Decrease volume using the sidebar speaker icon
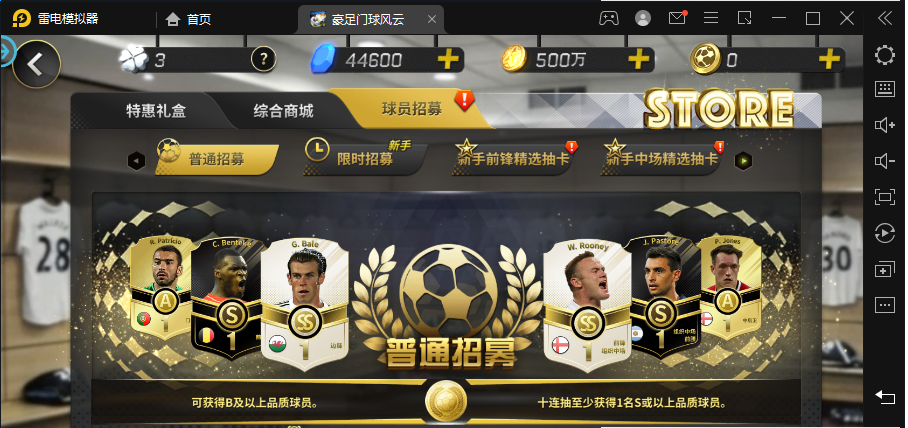908x428 pixels. pyautogui.click(x=885, y=162)
